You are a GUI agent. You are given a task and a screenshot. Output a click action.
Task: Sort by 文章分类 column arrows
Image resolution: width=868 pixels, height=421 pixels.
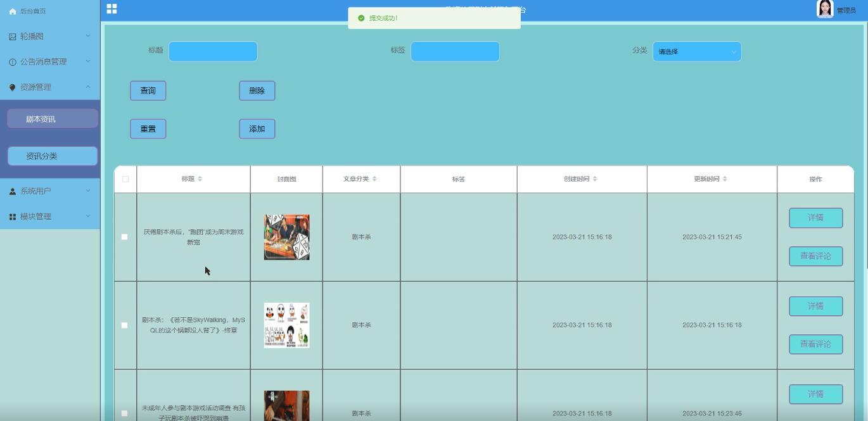374,179
